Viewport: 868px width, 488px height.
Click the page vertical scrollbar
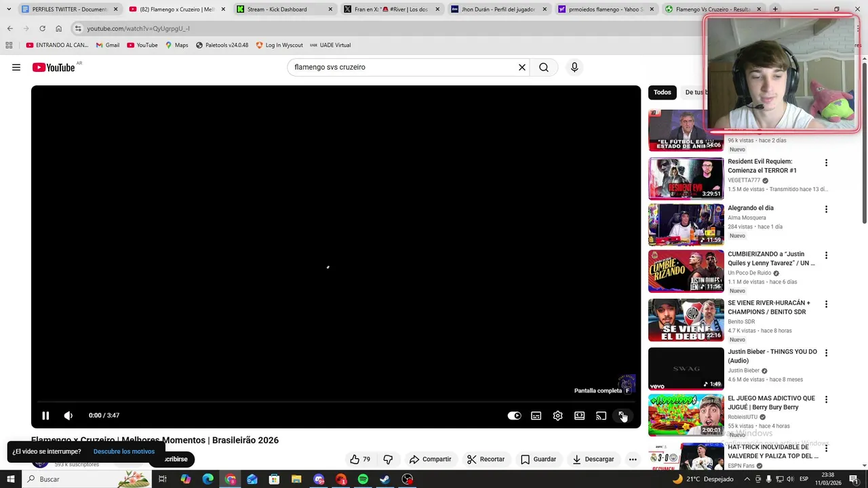click(x=864, y=142)
